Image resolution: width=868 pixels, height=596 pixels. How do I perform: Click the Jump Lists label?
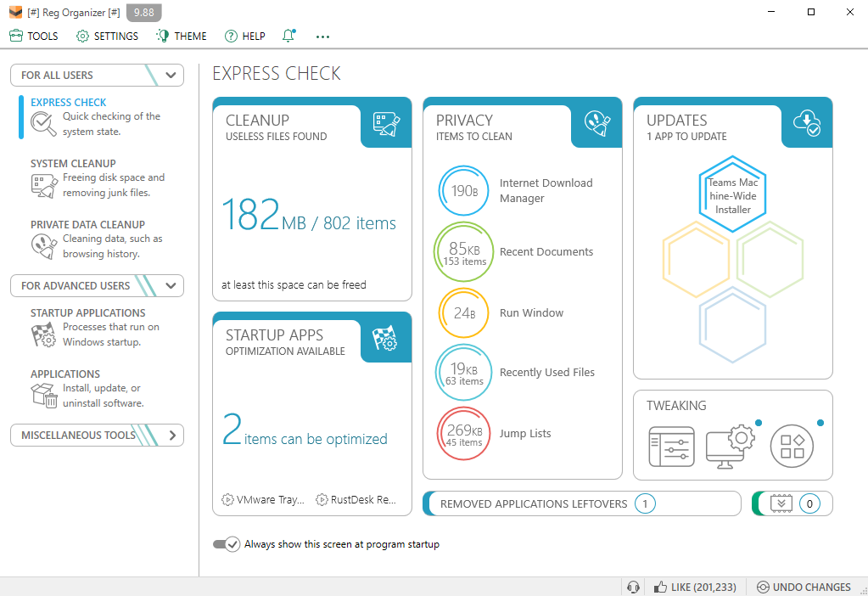click(525, 433)
